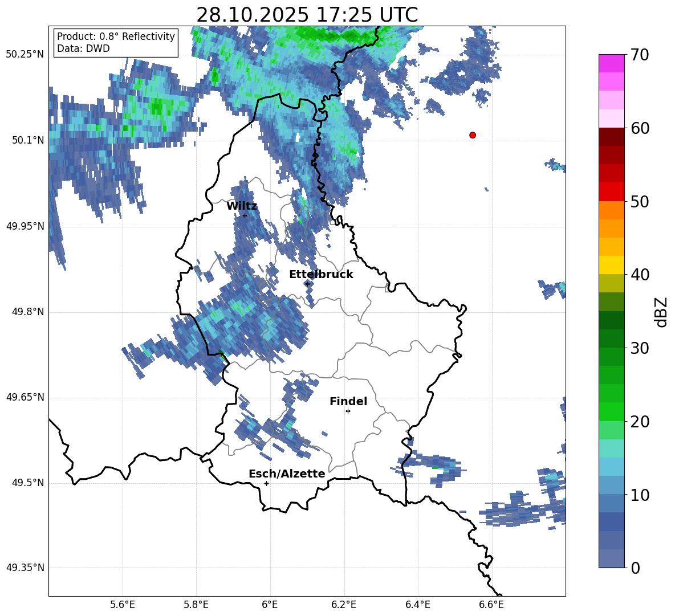Click the colorbar tick label 40
The height and width of the screenshot is (616, 675).
640,275
